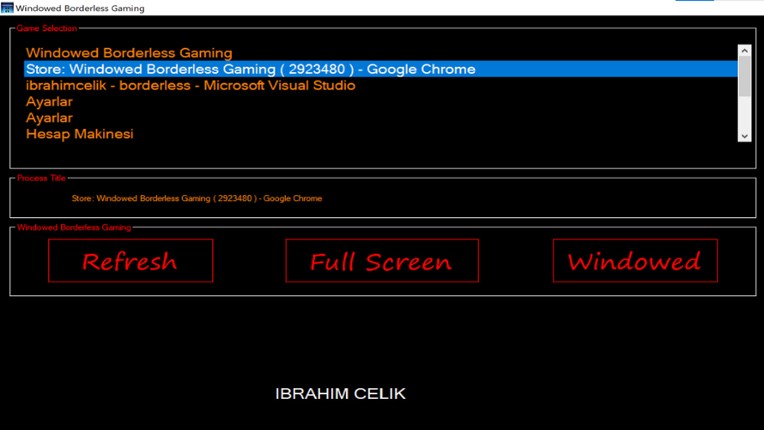Select the Microsoft Visual Studio list entry
The image size is (764, 430).
click(381, 85)
